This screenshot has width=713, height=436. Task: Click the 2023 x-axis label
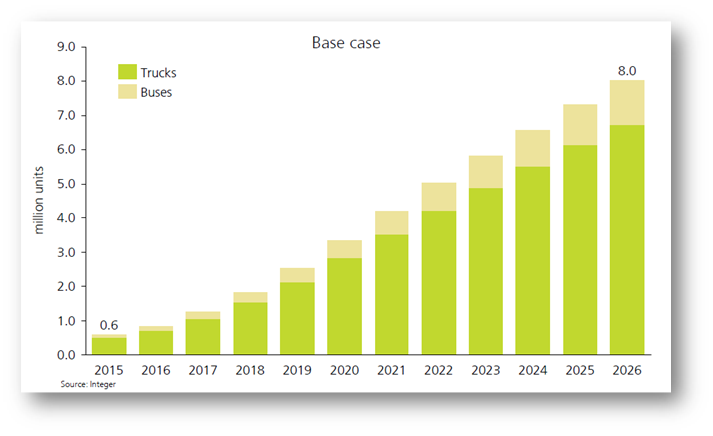click(x=486, y=370)
